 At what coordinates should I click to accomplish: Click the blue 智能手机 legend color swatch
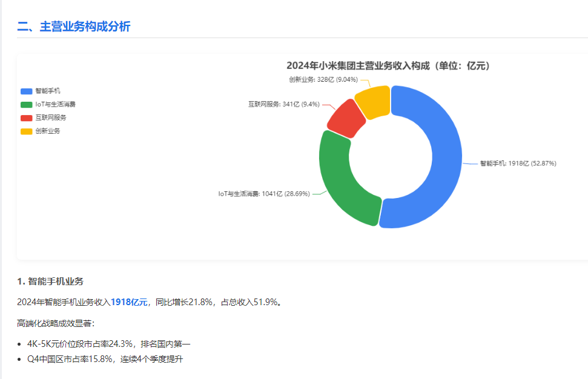26,91
